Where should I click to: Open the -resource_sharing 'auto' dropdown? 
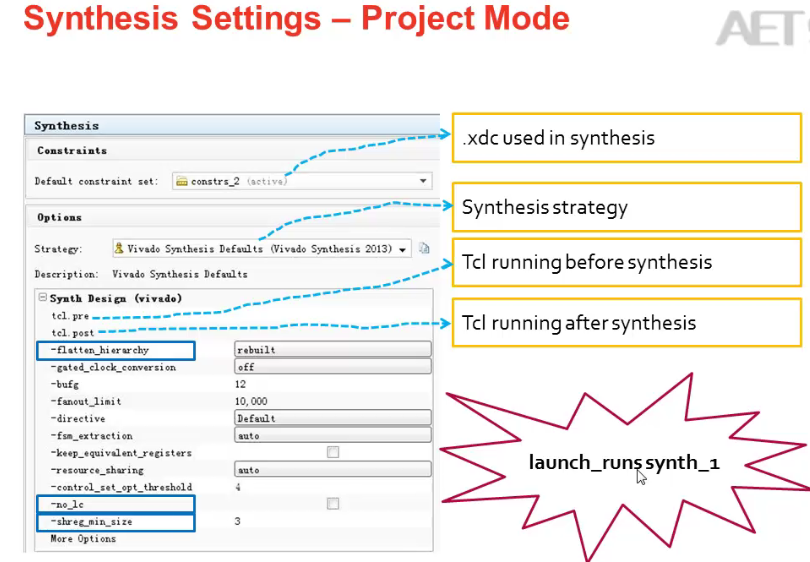pyautogui.click(x=333, y=469)
